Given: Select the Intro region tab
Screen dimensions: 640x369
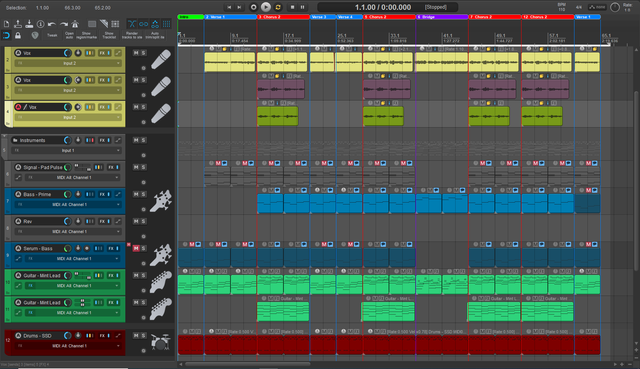Looking at the screenshot, I should pyautogui.click(x=191, y=17).
